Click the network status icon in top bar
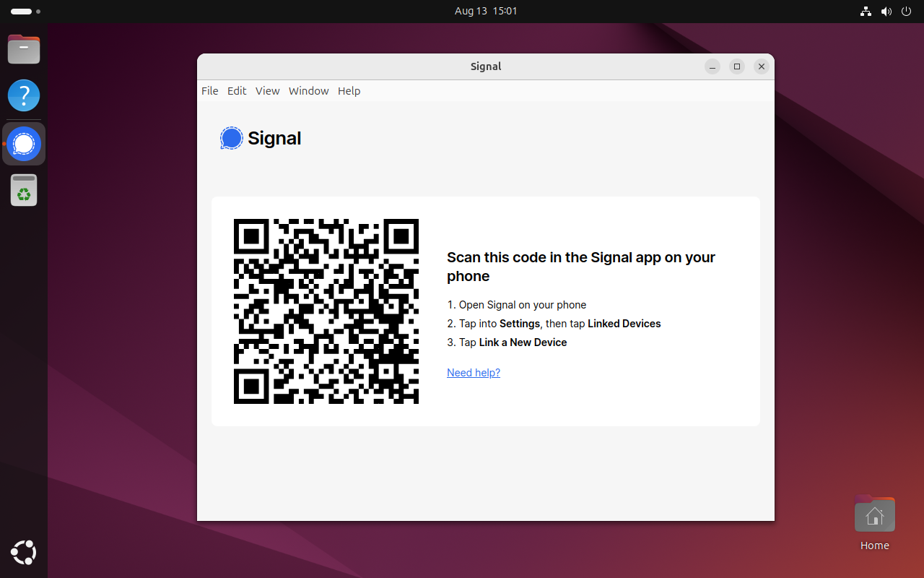 [866, 12]
